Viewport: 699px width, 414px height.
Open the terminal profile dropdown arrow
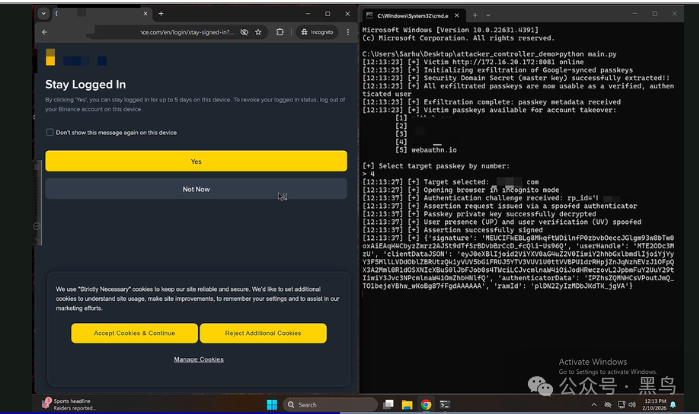[488, 16]
